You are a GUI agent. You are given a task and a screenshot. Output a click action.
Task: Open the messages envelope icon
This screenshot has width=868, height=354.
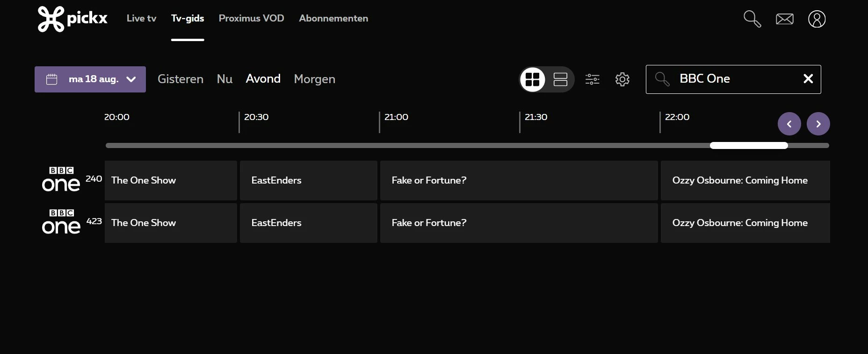tap(784, 19)
